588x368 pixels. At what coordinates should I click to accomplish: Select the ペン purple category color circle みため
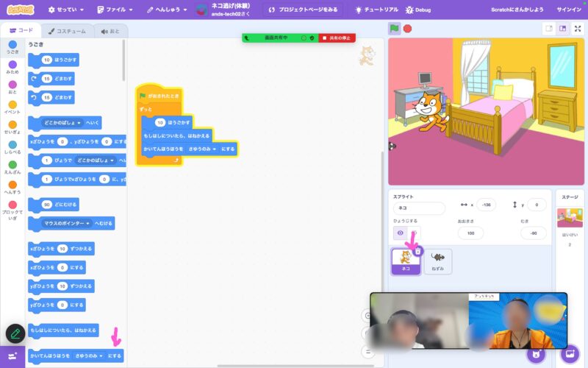(x=12, y=66)
